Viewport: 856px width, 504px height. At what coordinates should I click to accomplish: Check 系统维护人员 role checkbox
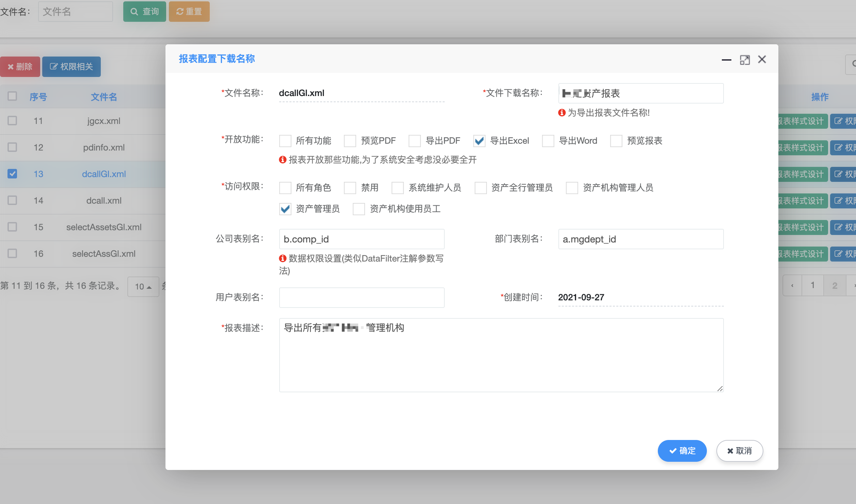coord(397,188)
